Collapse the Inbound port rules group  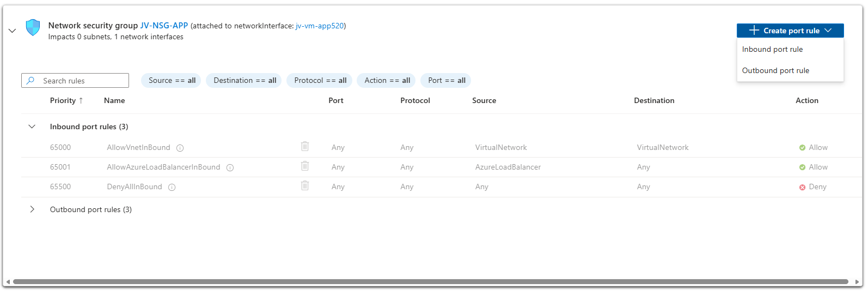[x=32, y=127]
